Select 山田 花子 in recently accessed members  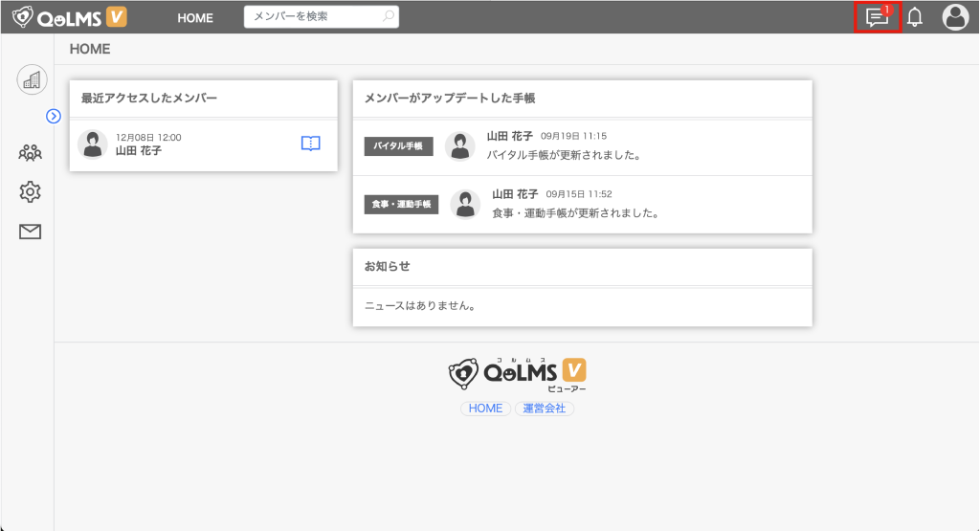[x=139, y=150]
